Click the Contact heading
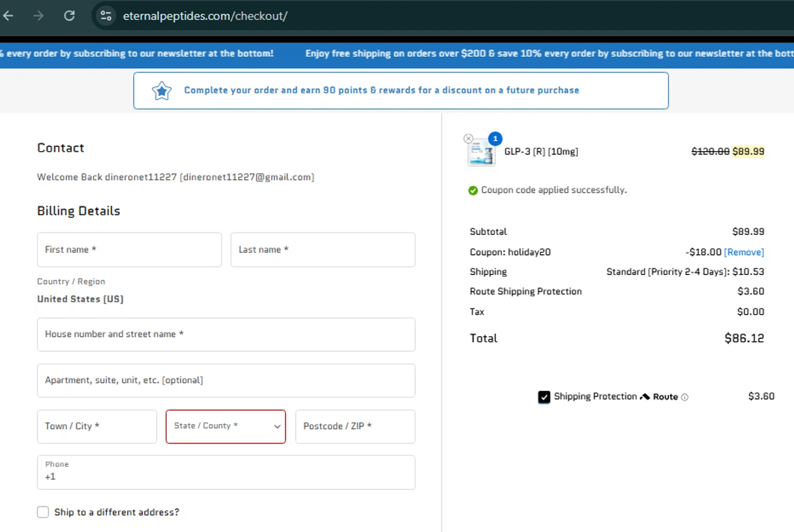Viewport: 794px width, 532px height. 60,148
